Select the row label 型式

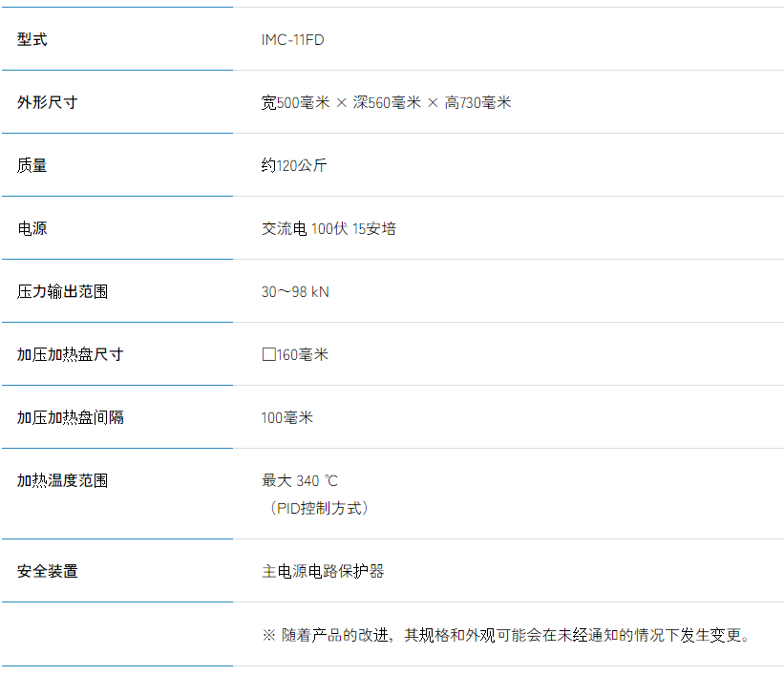(32, 39)
